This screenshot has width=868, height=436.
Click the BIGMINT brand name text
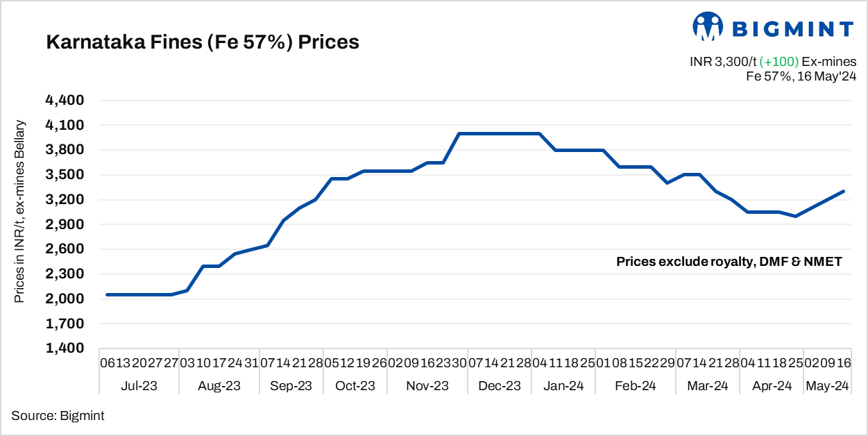coord(793,28)
